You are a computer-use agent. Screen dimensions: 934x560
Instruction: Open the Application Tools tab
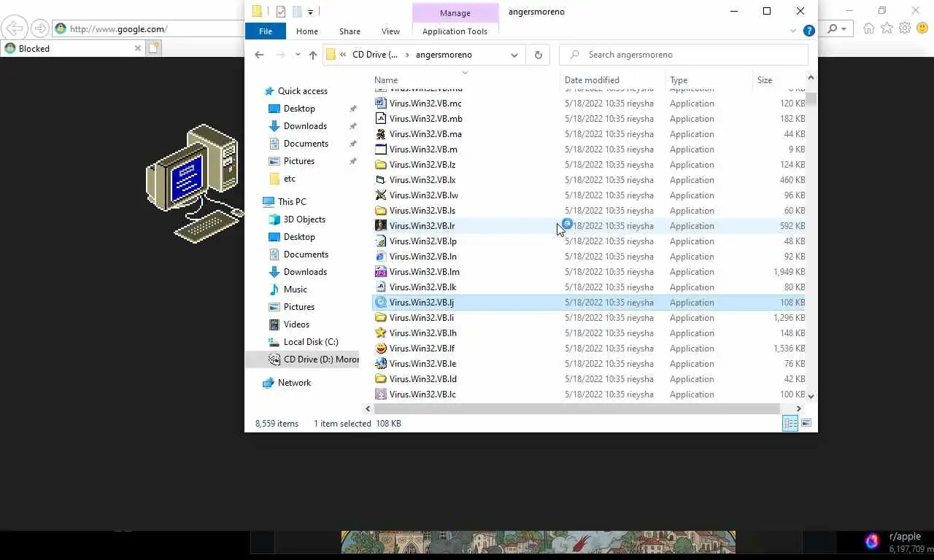[455, 31]
